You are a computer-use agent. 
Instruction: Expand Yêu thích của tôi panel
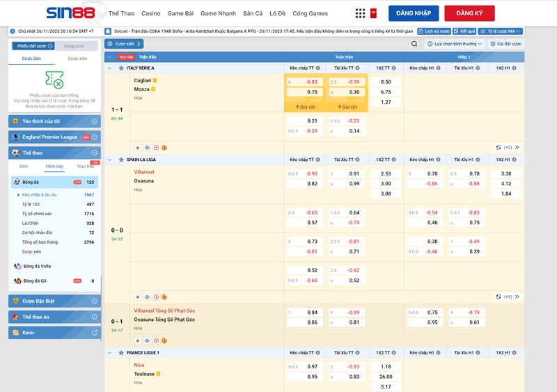point(54,121)
